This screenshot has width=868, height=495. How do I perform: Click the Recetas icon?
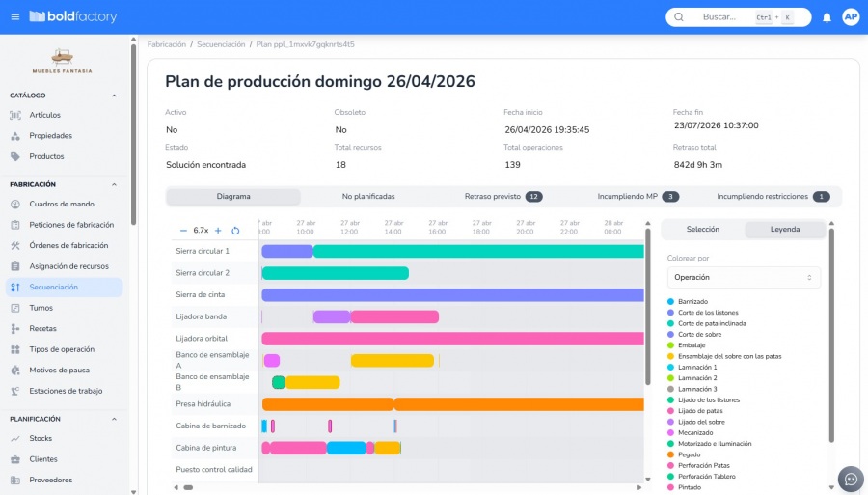pyautogui.click(x=15, y=329)
